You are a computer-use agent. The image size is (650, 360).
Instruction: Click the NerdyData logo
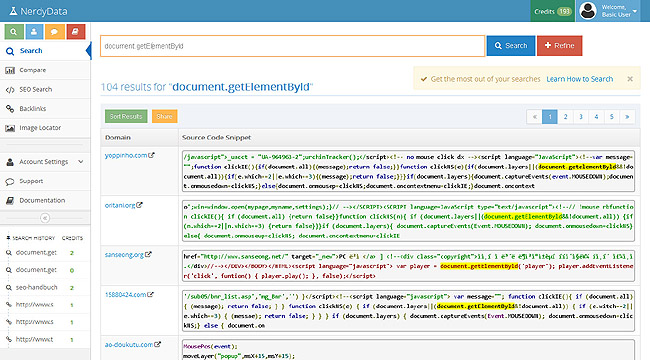(x=38, y=11)
